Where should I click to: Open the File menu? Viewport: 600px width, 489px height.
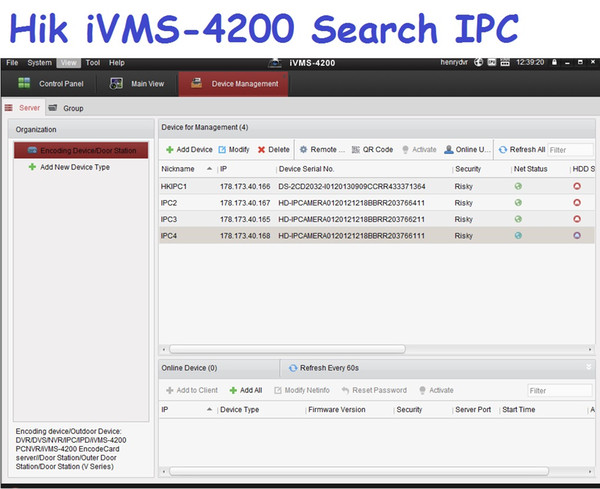click(12, 63)
